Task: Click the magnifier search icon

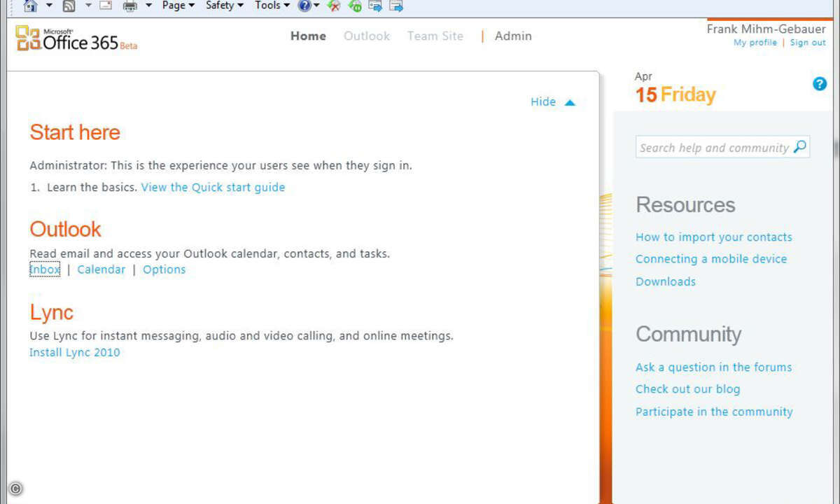Action: [800, 147]
